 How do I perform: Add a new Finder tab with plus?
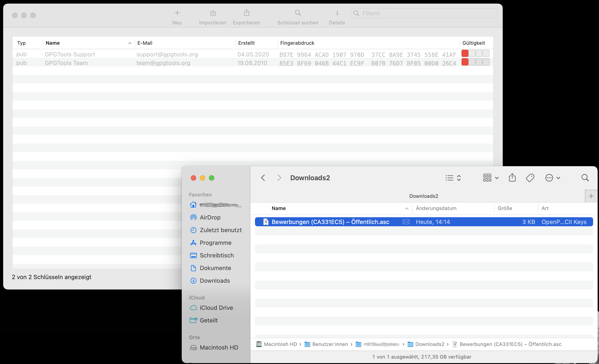click(x=591, y=196)
